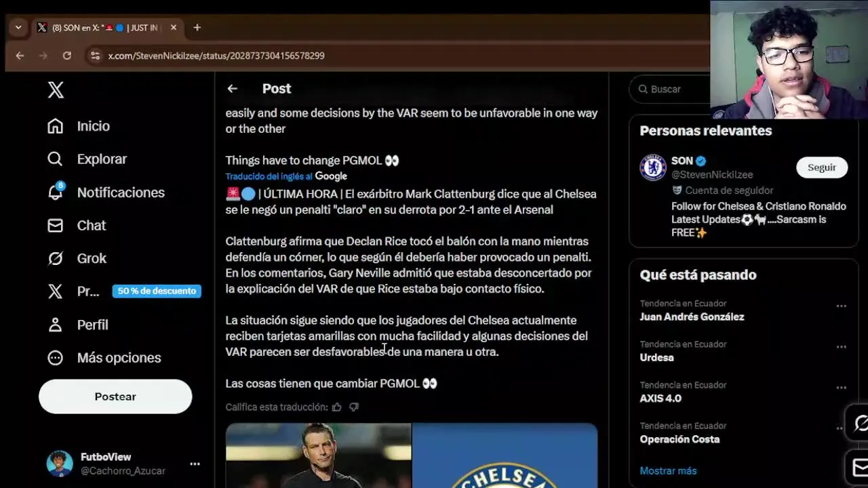Follow SON with Seguir button
The image size is (868, 488).
822,167
